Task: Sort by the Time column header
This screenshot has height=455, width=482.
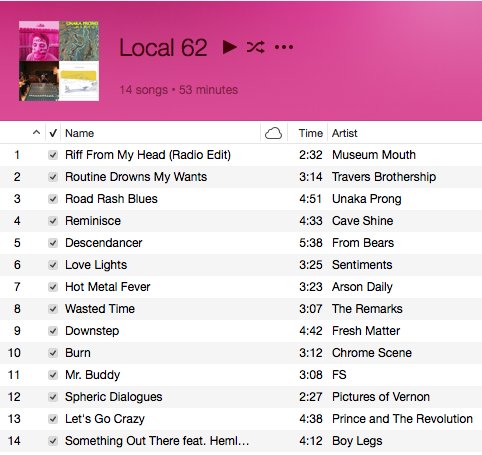Action: point(311,133)
